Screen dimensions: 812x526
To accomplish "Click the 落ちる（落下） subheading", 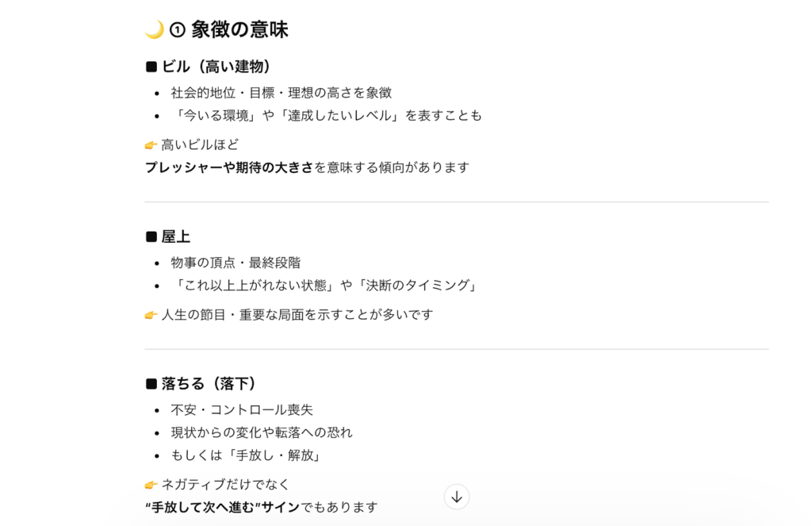I will pos(209,384).
